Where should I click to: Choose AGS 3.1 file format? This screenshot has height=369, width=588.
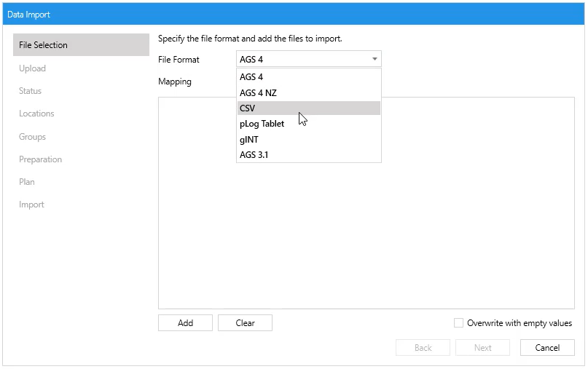click(x=309, y=155)
